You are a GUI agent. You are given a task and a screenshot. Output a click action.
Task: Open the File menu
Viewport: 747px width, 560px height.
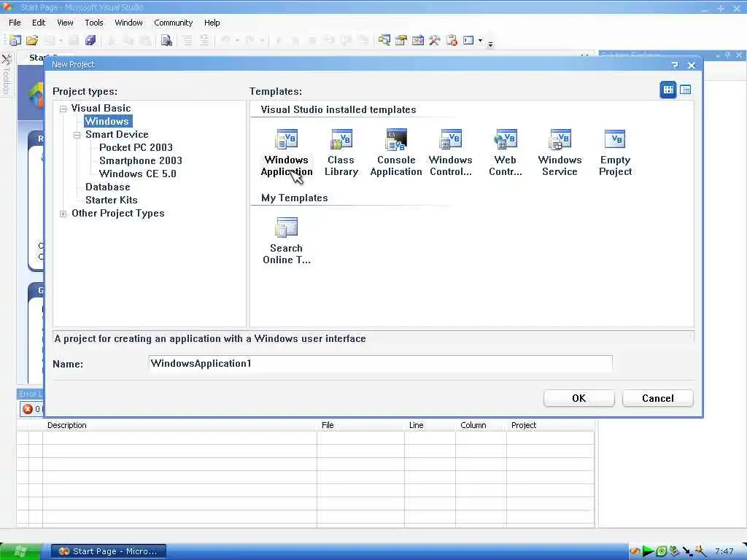15,23
